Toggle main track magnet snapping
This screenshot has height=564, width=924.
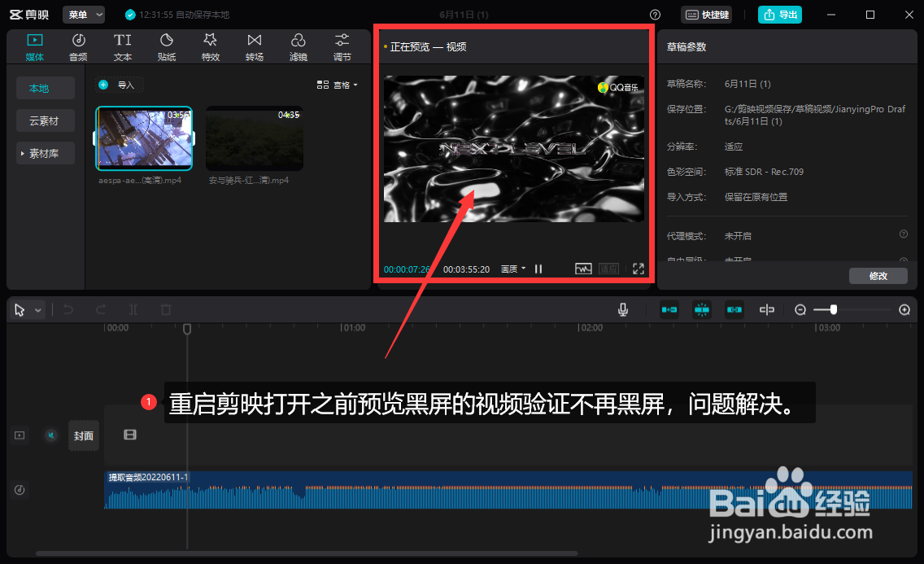[669, 309]
